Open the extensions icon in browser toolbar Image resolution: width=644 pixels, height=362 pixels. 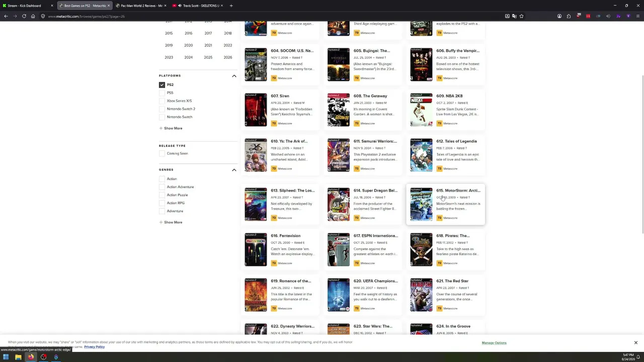point(569,16)
